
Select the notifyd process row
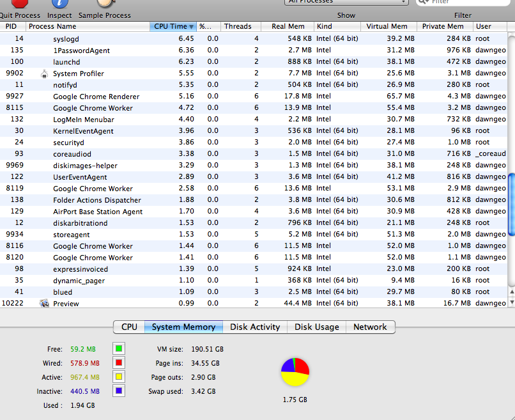(254, 84)
